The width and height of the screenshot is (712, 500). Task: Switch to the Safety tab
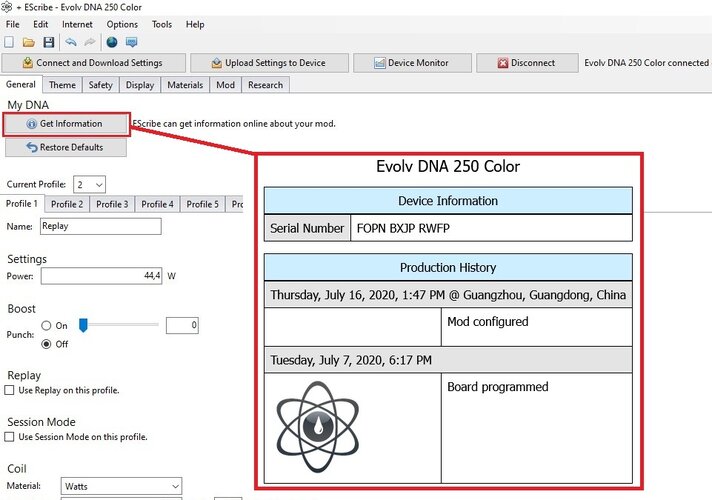[100, 85]
